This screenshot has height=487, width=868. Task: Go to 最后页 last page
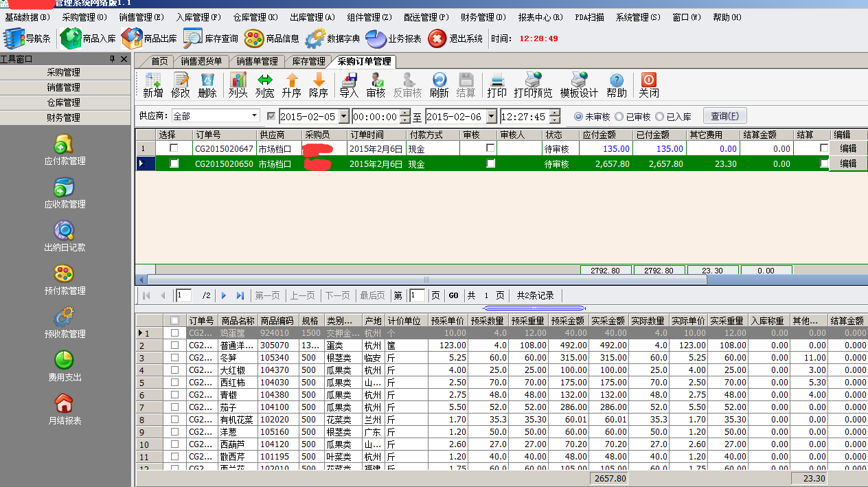click(372, 295)
